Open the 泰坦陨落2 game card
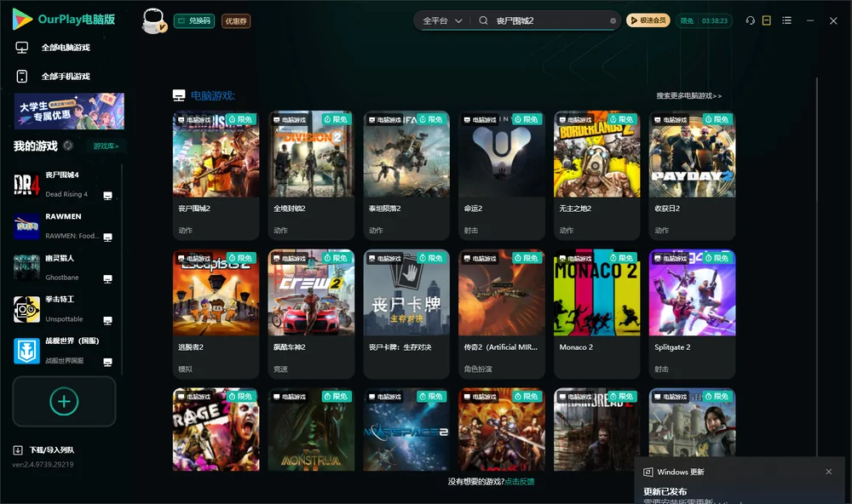Image resolution: width=852 pixels, height=504 pixels. tap(406, 175)
